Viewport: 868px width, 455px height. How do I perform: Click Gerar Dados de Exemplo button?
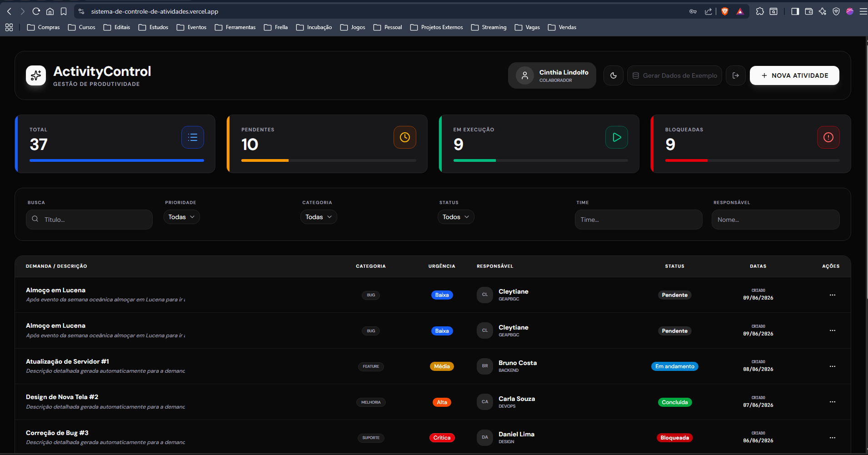point(674,75)
